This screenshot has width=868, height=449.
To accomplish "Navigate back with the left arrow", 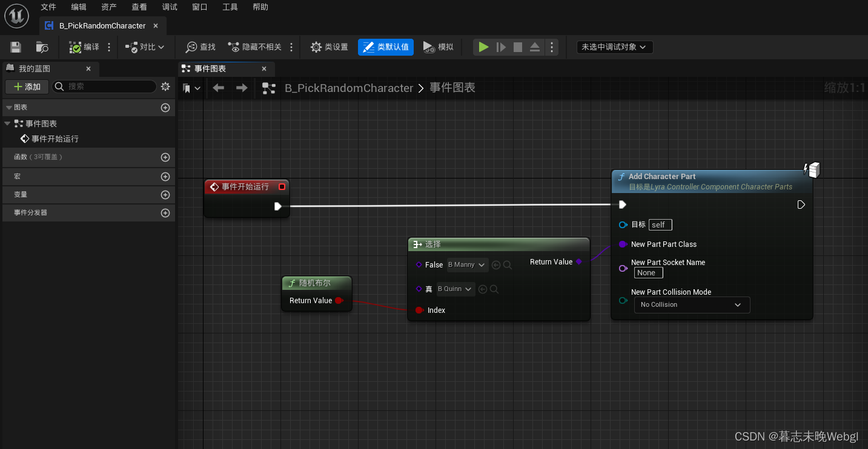I will click(219, 88).
